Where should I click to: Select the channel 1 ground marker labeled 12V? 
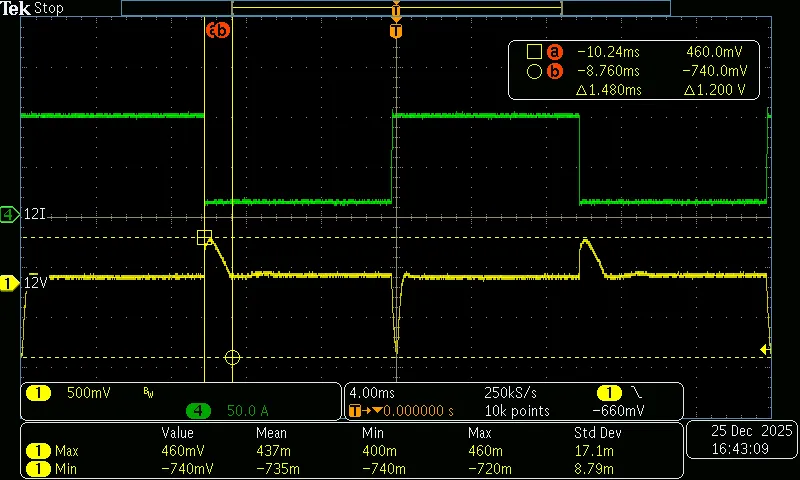(x=9, y=283)
